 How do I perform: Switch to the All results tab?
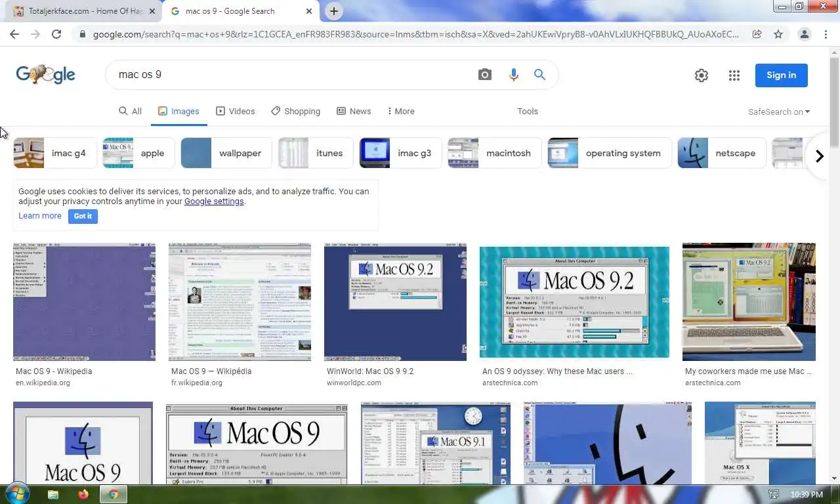pyautogui.click(x=130, y=111)
